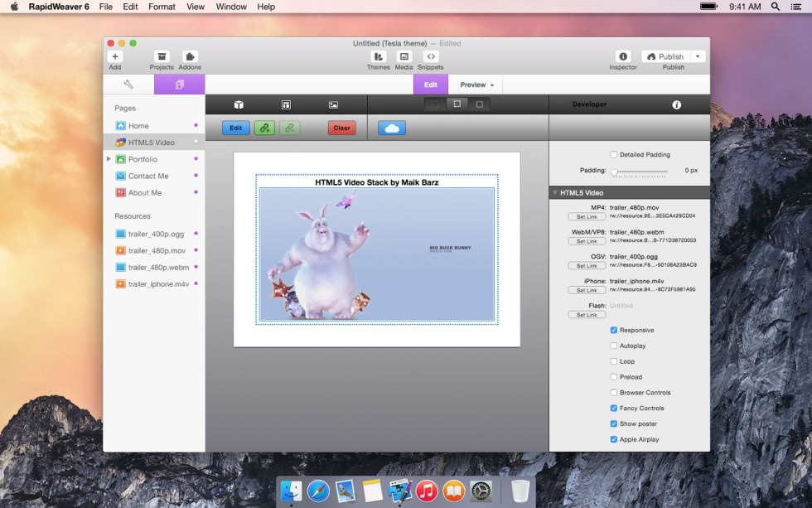Open the Publish dropdown arrow
The height and width of the screenshot is (508, 812).
point(698,56)
